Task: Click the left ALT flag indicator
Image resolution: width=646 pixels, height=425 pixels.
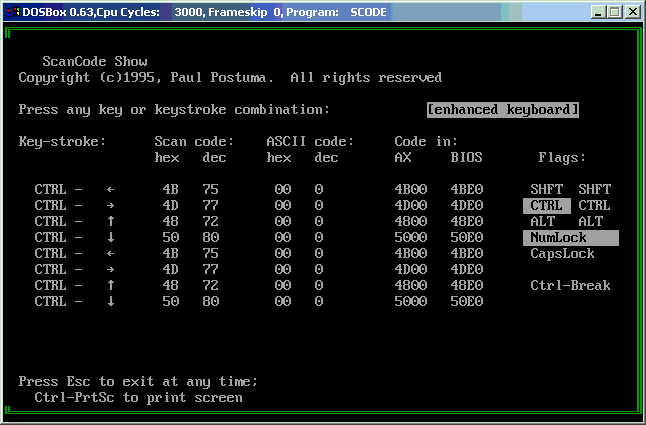Action: coord(543,222)
